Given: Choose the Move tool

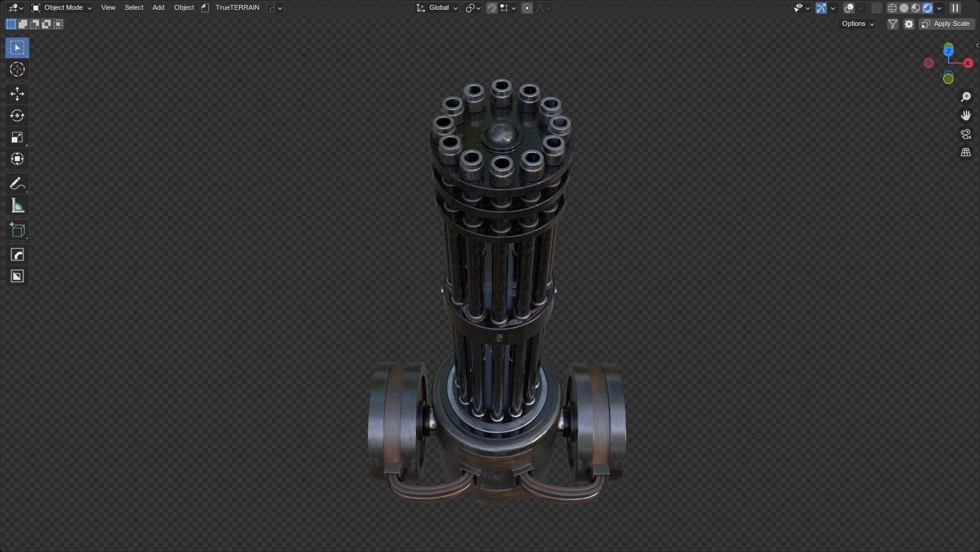Looking at the screenshot, I should coord(17,94).
